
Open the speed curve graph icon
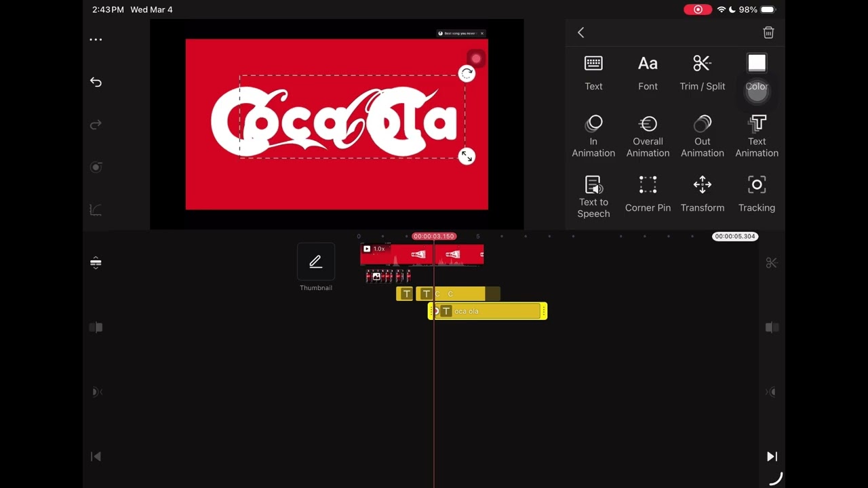point(96,210)
